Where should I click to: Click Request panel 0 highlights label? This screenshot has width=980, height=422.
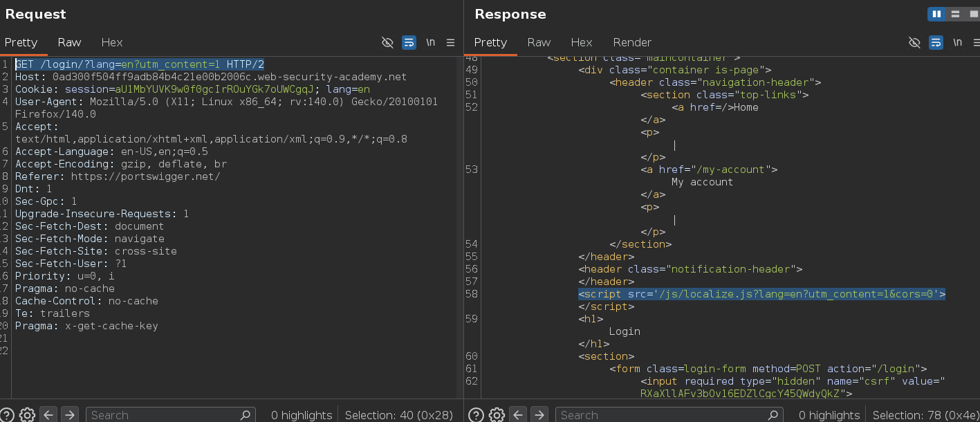pyautogui.click(x=301, y=415)
